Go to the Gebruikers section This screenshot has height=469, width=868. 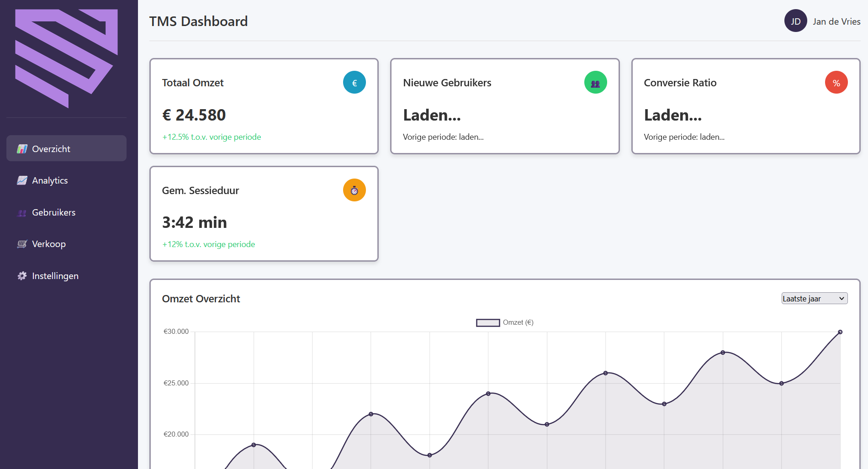(x=53, y=212)
